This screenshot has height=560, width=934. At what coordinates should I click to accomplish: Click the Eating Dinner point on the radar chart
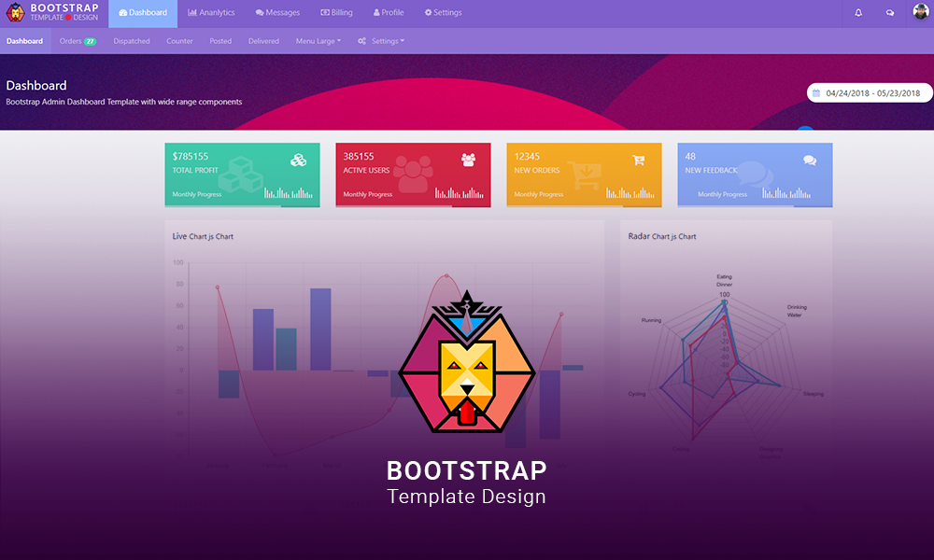coord(724,301)
